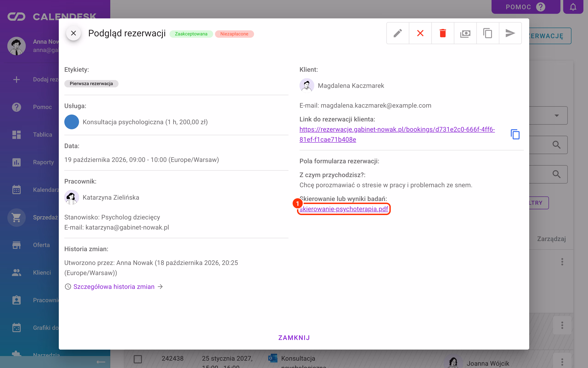Open Szczegółowa historia zmian link
This screenshot has height=368, width=588.
tap(114, 287)
